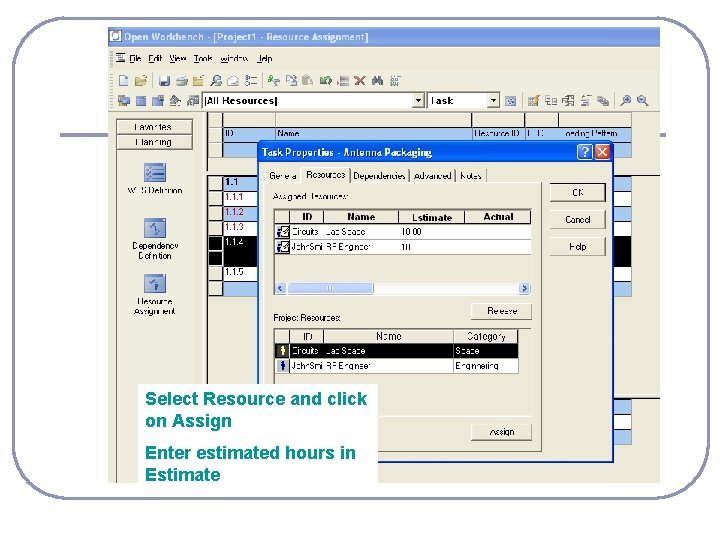Switch to the General tab
This screenshot has height=540, width=720.
coord(283,176)
